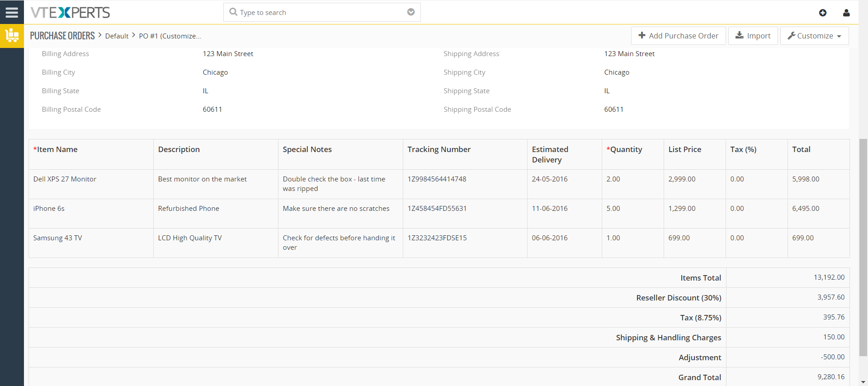Click LCD High Quality TV description
Image resolution: width=868 pixels, height=386 pixels.
[x=190, y=238]
